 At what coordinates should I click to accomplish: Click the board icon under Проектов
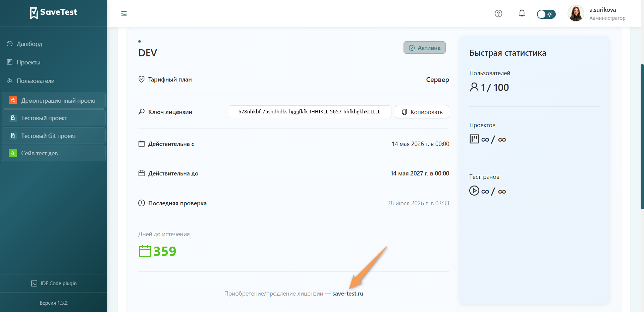[474, 139]
